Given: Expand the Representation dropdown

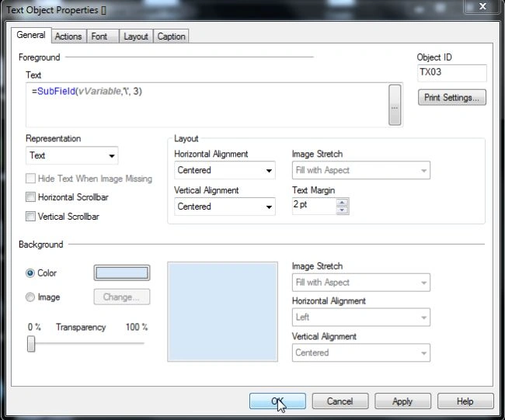Looking at the screenshot, I should coord(71,155).
